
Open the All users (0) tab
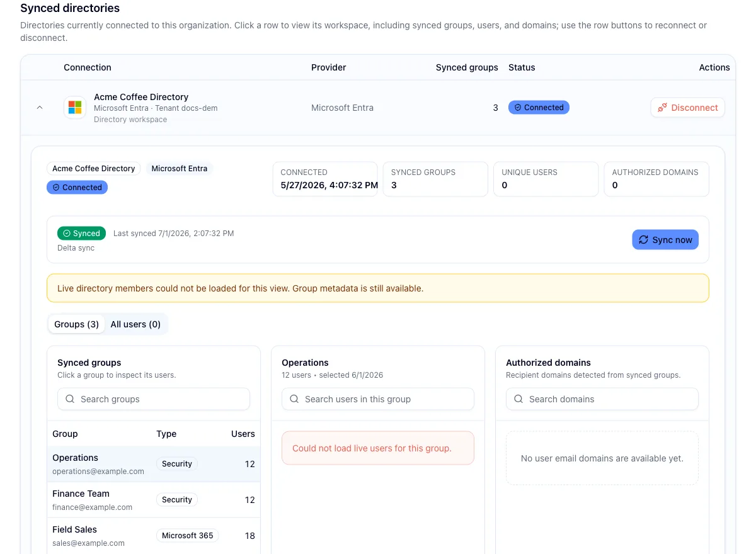click(135, 324)
